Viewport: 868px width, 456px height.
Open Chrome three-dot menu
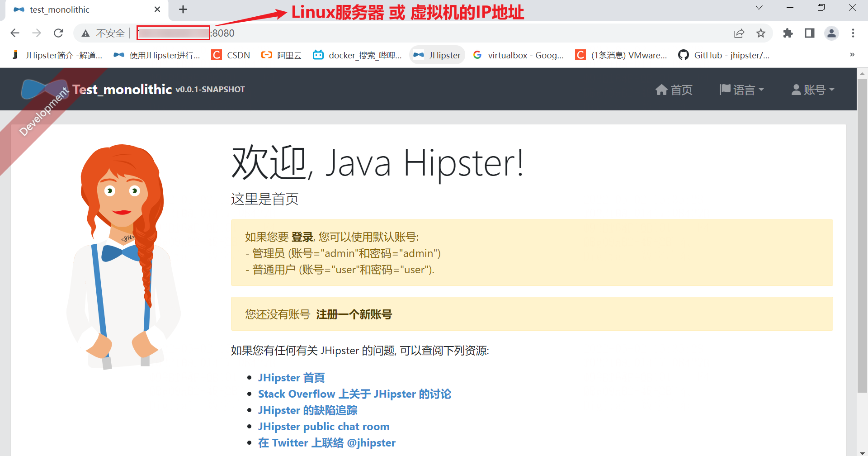pyautogui.click(x=853, y=33)
